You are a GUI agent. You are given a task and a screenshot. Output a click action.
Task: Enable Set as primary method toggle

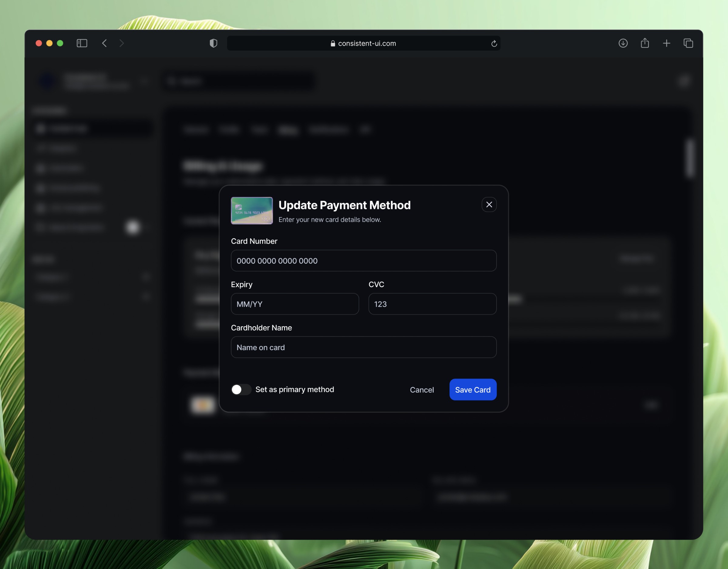(241, 390)
